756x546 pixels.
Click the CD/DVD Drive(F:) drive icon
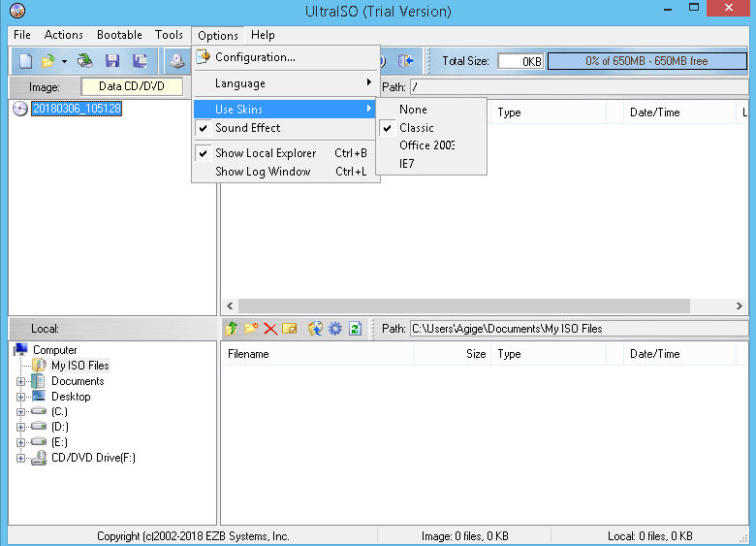[x=39, y=458]
